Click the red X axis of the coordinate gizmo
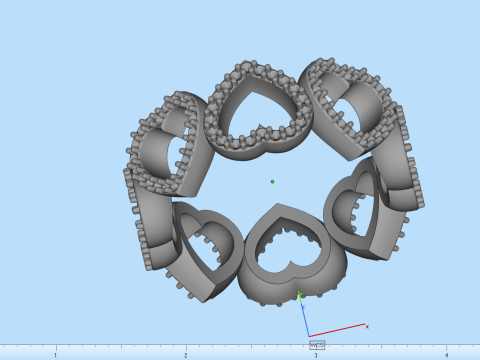480x360 pixels. 337,330
